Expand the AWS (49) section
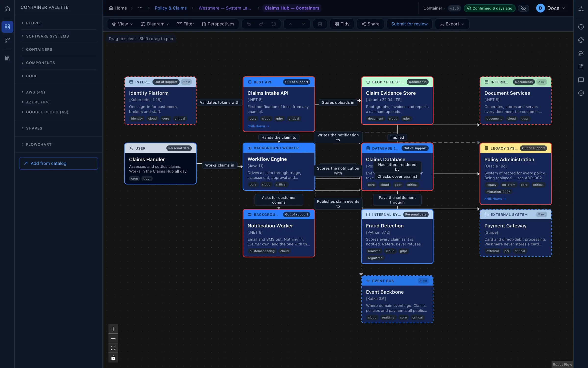588x368 pixels. tap(59, 92)
